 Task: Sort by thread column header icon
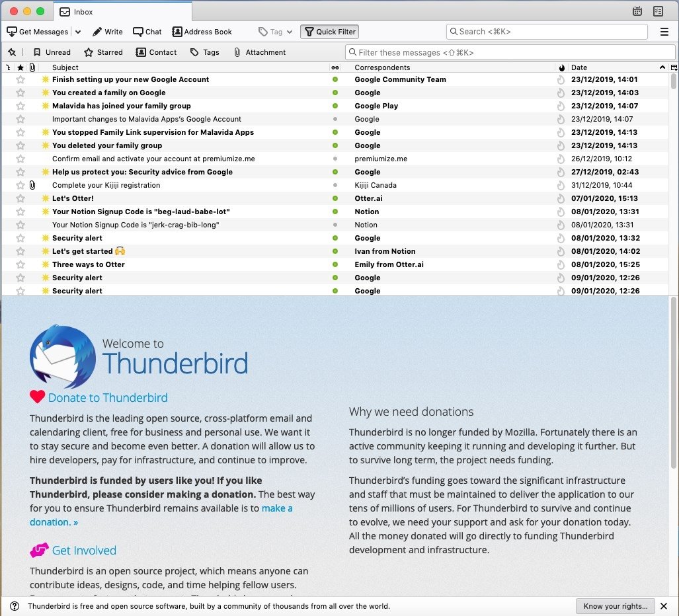8,67
